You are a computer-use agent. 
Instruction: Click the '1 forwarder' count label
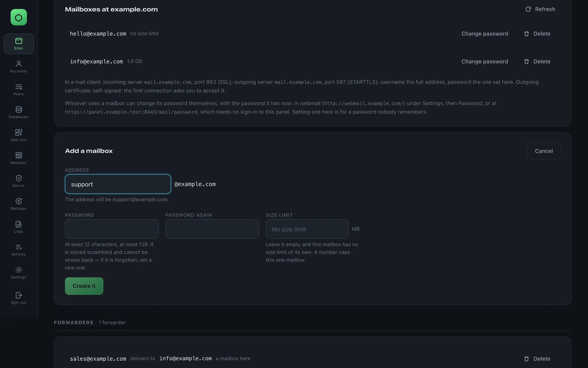coord(112,322)
